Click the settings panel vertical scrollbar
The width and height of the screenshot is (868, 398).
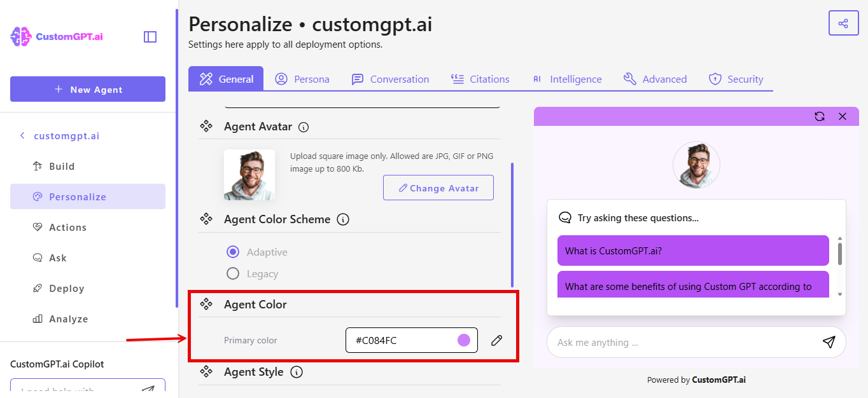coord(512,224)
